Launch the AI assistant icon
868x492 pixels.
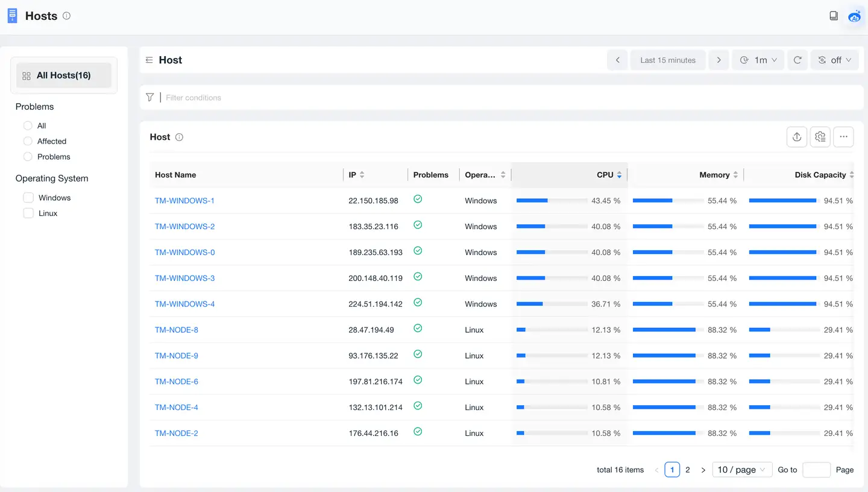854,16
